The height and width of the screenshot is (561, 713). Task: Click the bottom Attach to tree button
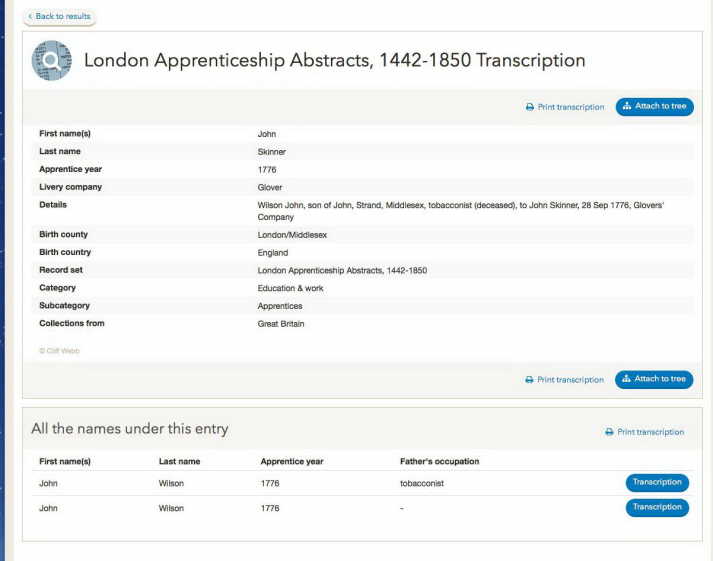coord(654,379)
